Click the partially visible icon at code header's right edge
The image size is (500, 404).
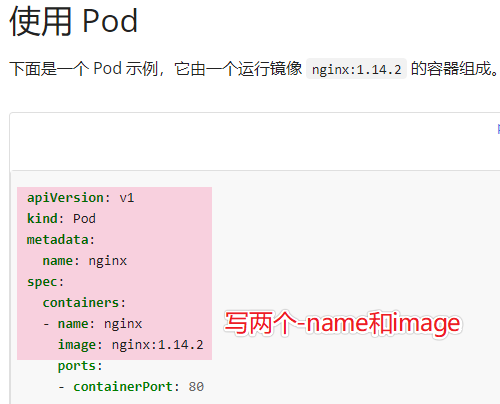(x=498, y=129)
